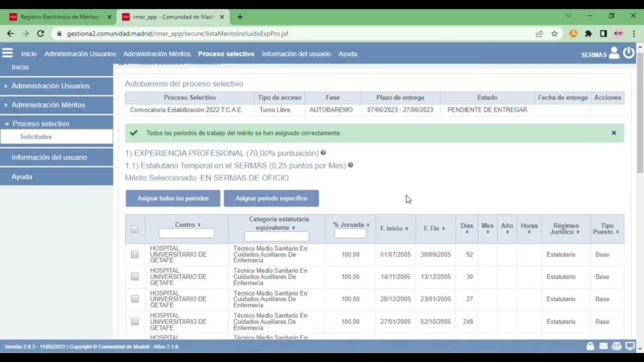Tick the checkbox for the 27/01/2006 row

134,321
